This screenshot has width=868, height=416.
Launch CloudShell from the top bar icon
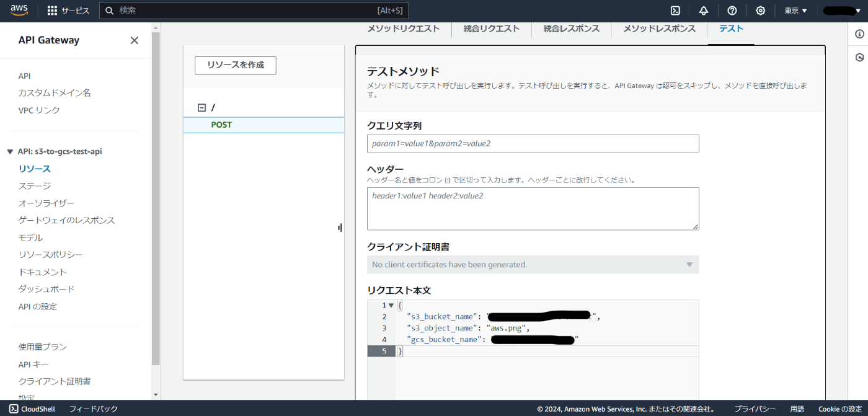click(x=676, y=11)
